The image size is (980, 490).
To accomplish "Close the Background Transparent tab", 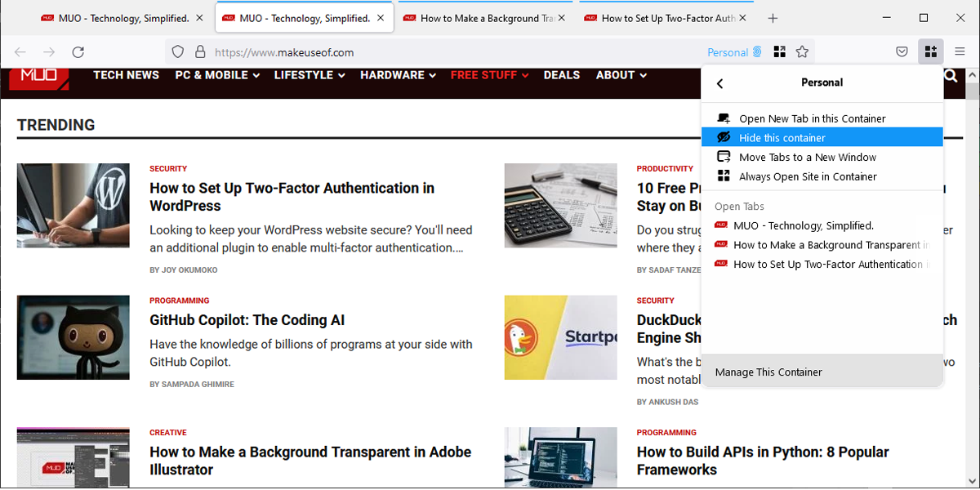I will (562, 18).
